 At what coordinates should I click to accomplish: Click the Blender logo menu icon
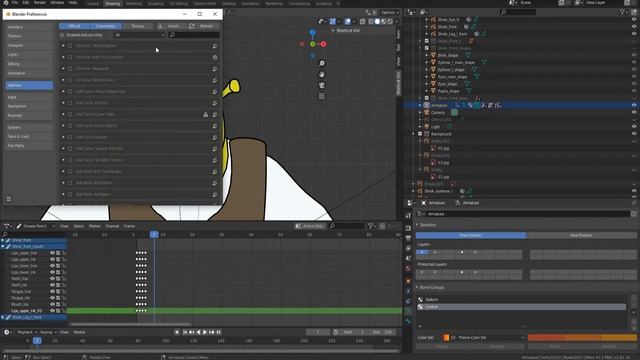tap(6, 2)
